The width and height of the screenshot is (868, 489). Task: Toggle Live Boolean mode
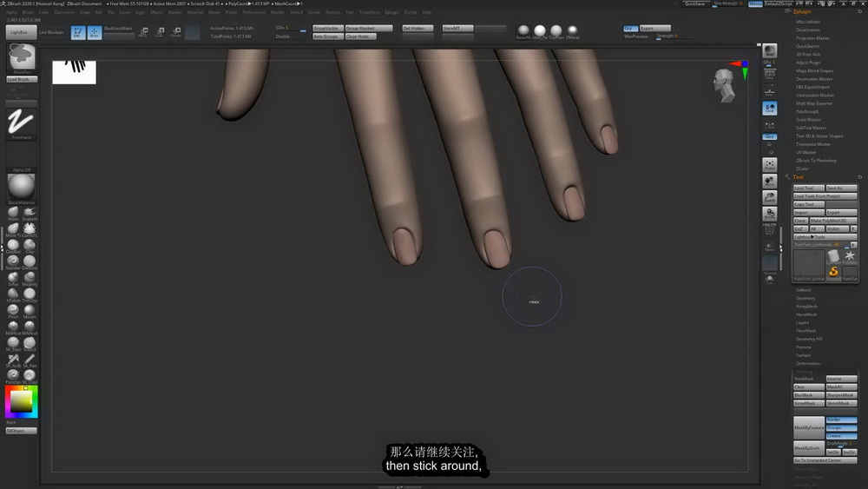pyautogui.click(x=51, y=33)
